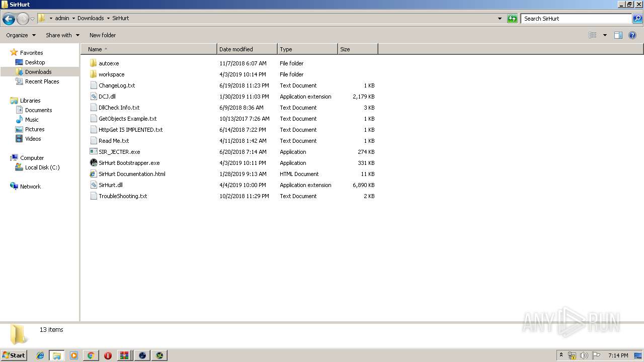Click the New folder button
The image size is (644, 362).
103,35
